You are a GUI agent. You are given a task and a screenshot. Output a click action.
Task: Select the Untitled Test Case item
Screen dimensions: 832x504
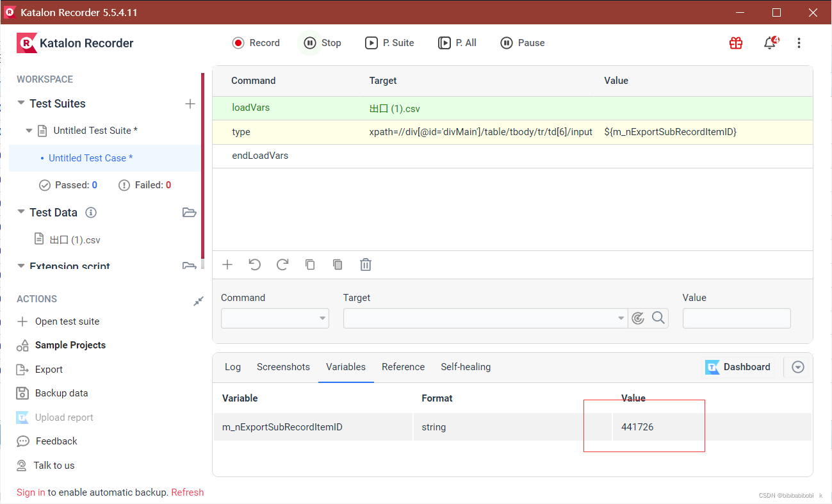(91, 158)
